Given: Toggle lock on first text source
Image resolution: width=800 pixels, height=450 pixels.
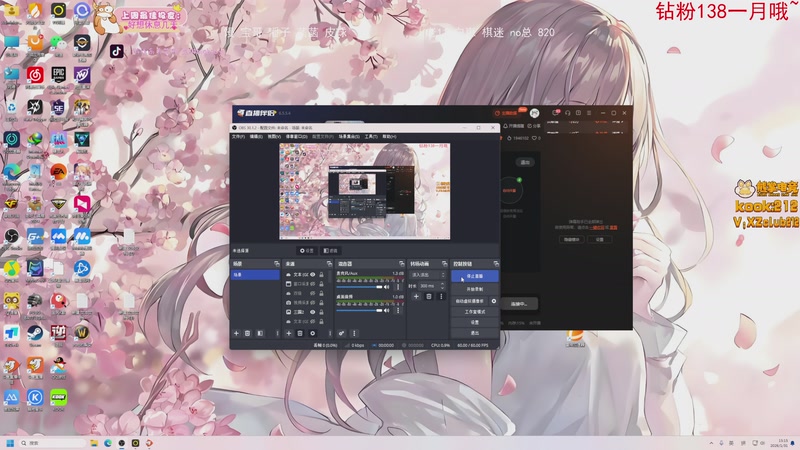Looking at the screenshot, I should [321, 274].
